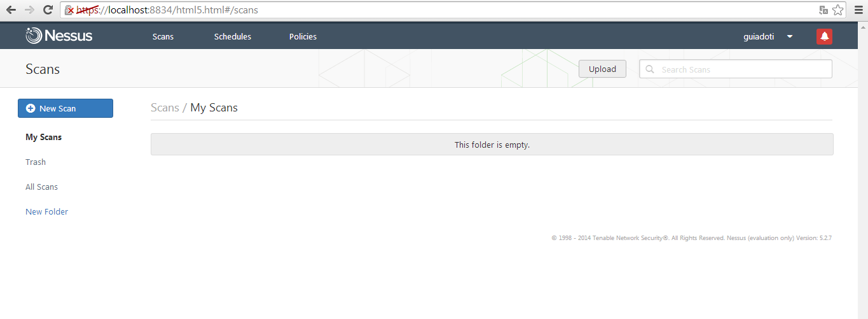Click the browser forward arrow
This screenshot has height=319, width=868.
[x=29, y=10]
